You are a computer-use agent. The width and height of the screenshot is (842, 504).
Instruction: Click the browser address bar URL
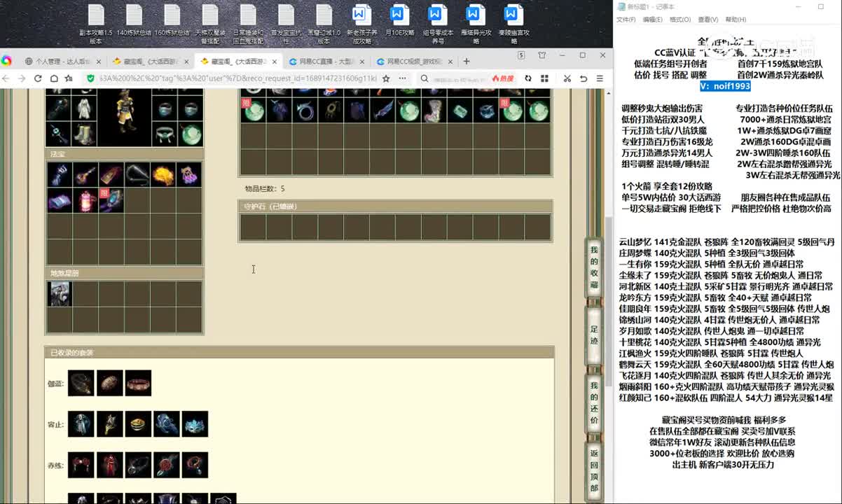[x=238, y=78]
